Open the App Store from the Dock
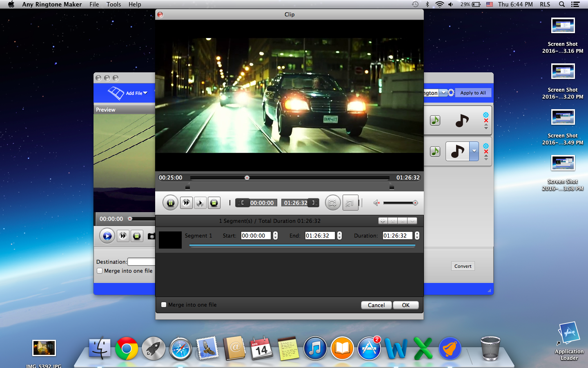This screenshot has height=368, width=588. pyautogui.click(x=369, y=349)
